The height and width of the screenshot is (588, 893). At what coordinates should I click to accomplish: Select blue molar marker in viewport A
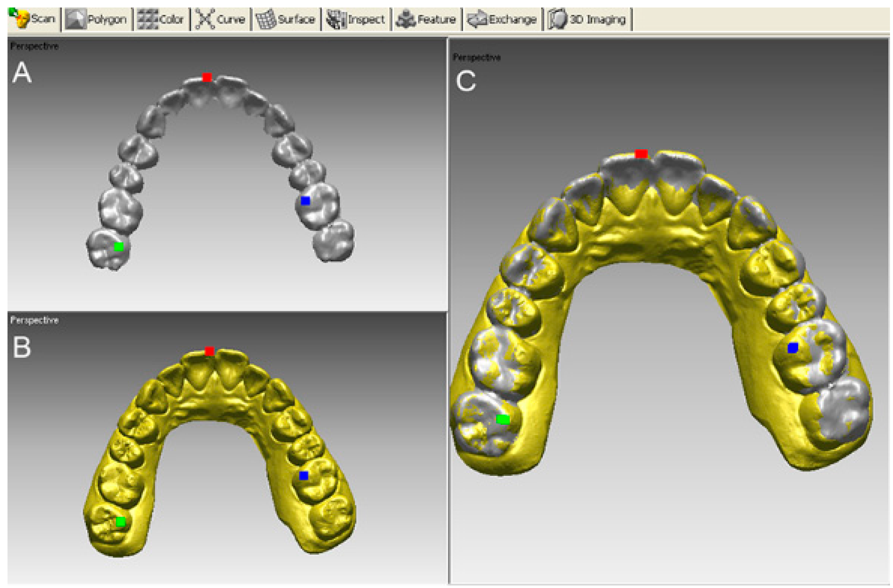(305, 201)
